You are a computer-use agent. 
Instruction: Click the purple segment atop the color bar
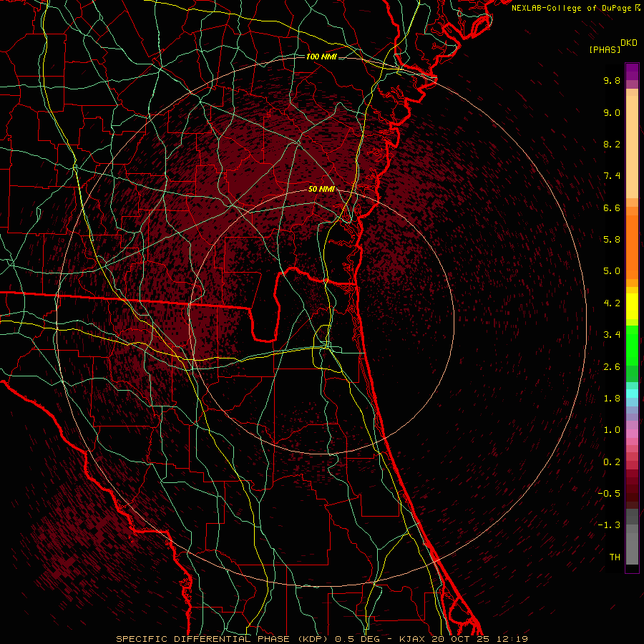[x=632, y=72]
